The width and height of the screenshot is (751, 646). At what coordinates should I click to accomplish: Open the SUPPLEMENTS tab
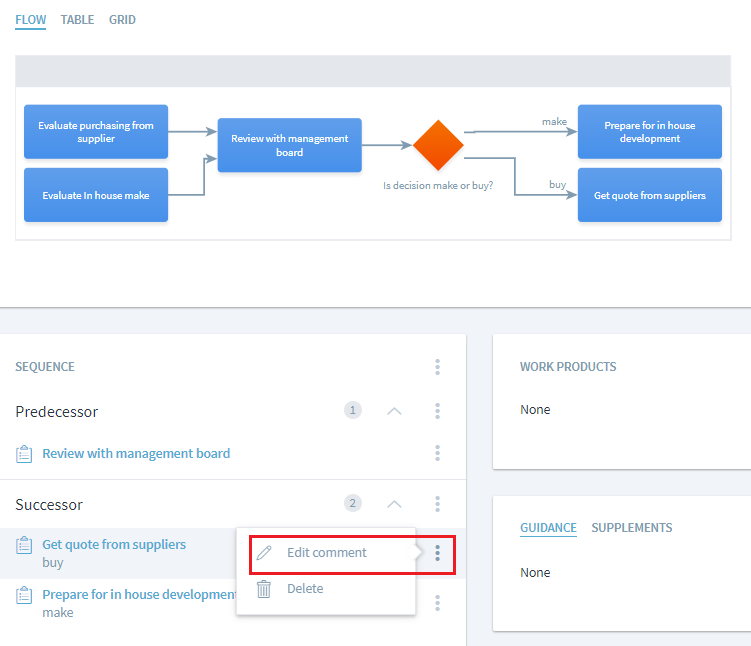(x=631, y=528)
